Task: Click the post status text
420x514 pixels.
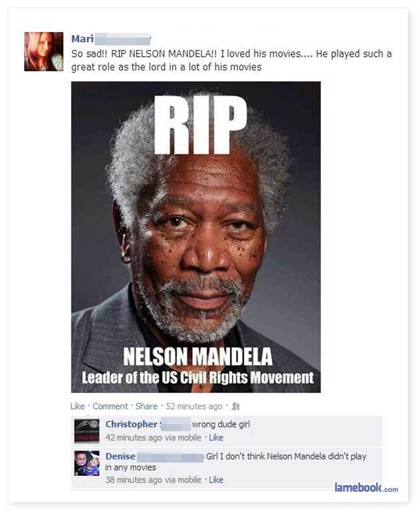Action: [x=231, y=60]
